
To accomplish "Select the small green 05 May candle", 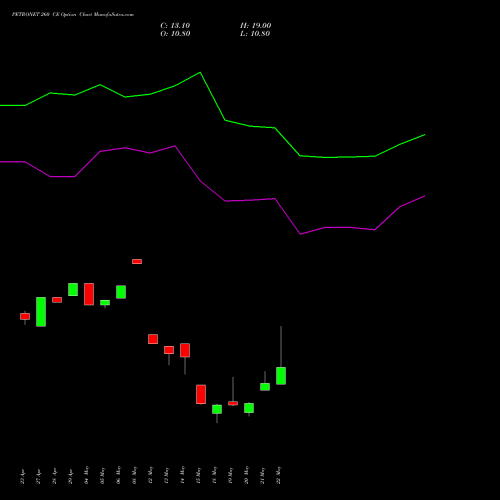I will [x=105, y=302].
